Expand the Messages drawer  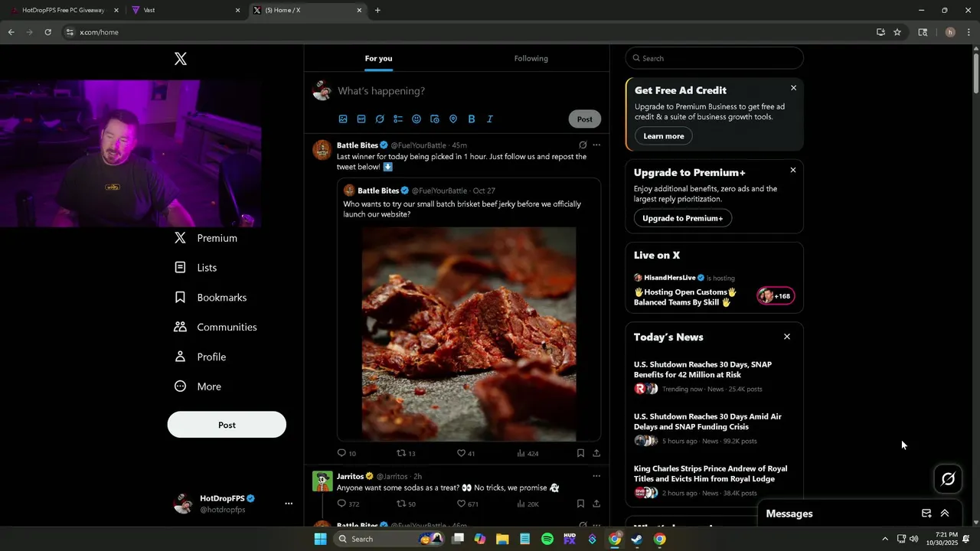[x=945, y=514]
